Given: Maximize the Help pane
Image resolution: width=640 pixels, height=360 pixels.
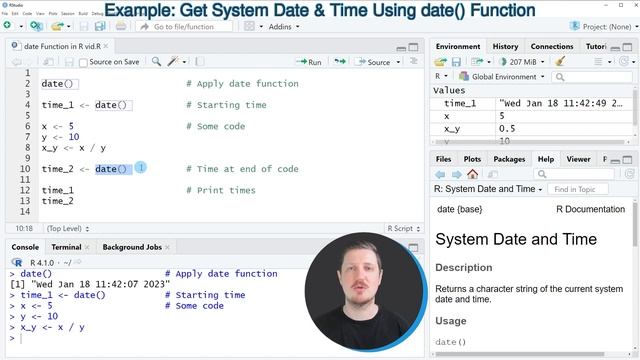Looking at the screenshot, I should [627, 160].
